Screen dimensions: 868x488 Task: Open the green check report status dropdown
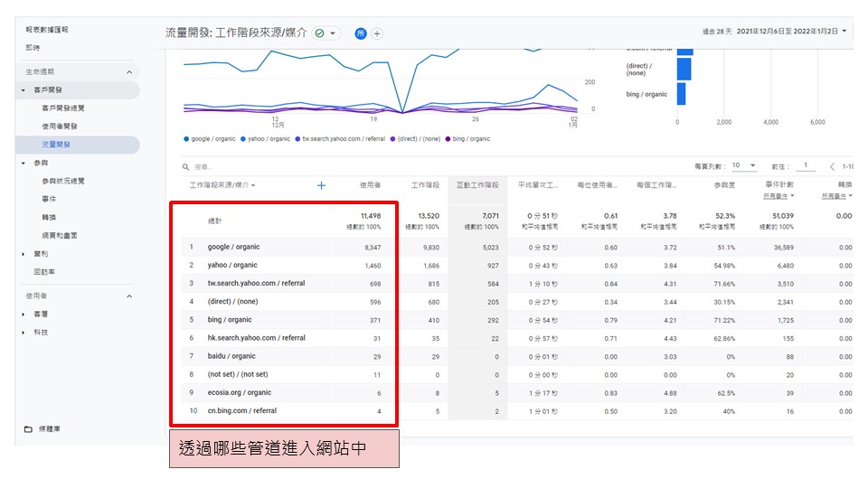pyautogui.click(x=325, y=33)
